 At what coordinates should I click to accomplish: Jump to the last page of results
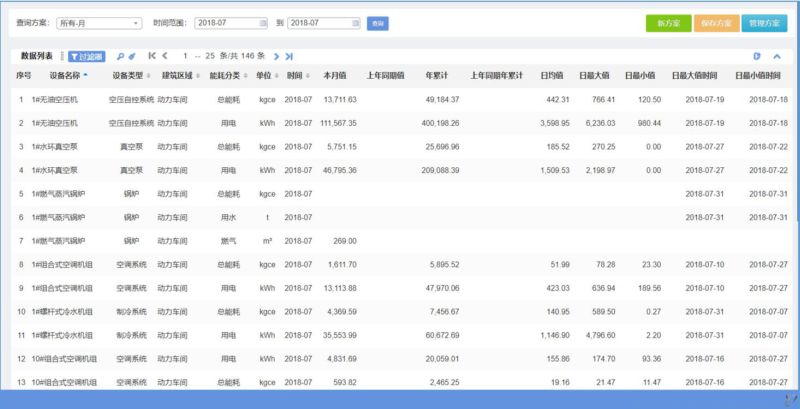point(289,56)
